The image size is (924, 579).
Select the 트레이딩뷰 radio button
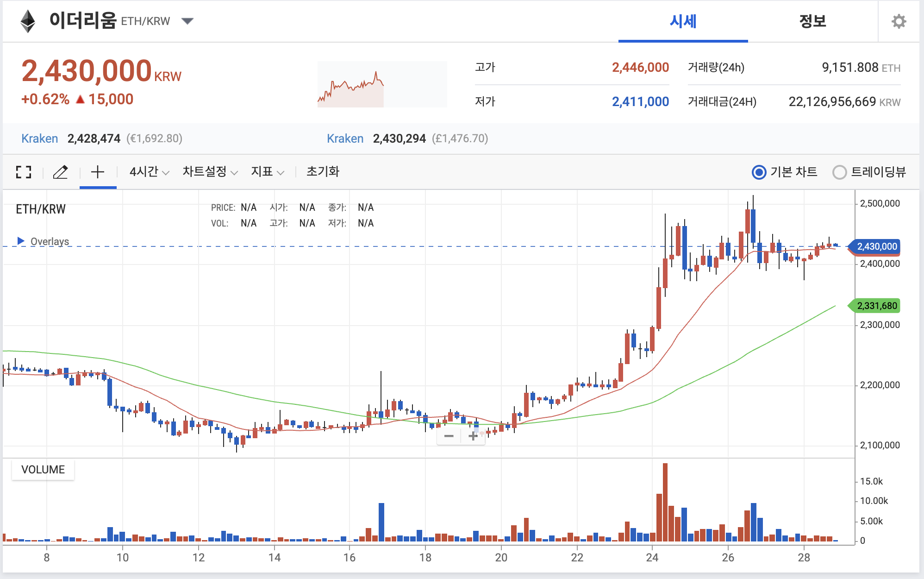tap(839, 172)
